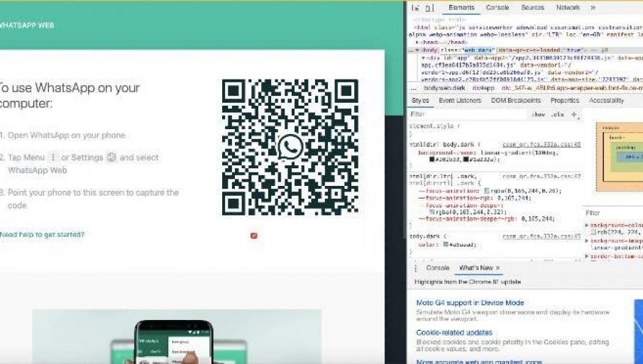643x364 pixels.
Task: Open the Event Listeners pane tab
Action: point(459,101)
